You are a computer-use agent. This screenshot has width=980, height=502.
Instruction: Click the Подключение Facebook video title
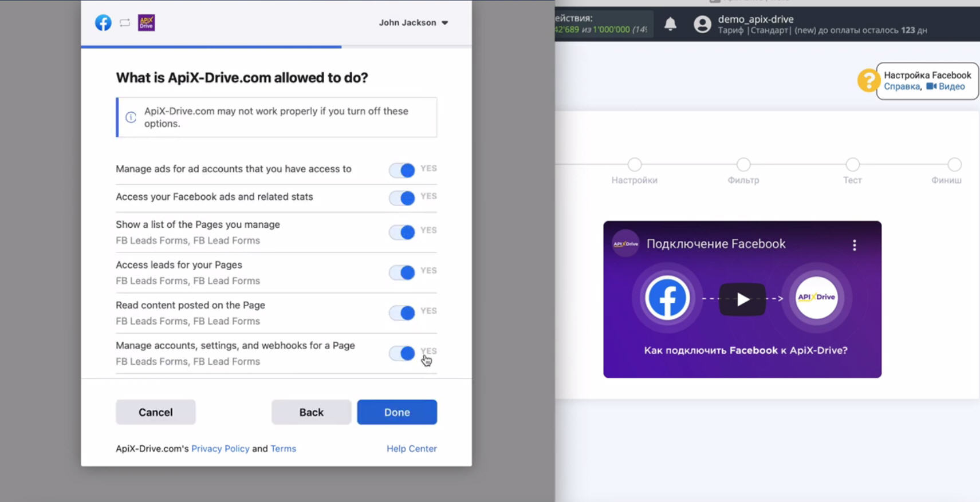pyautogui.click(x=716, y=244)
